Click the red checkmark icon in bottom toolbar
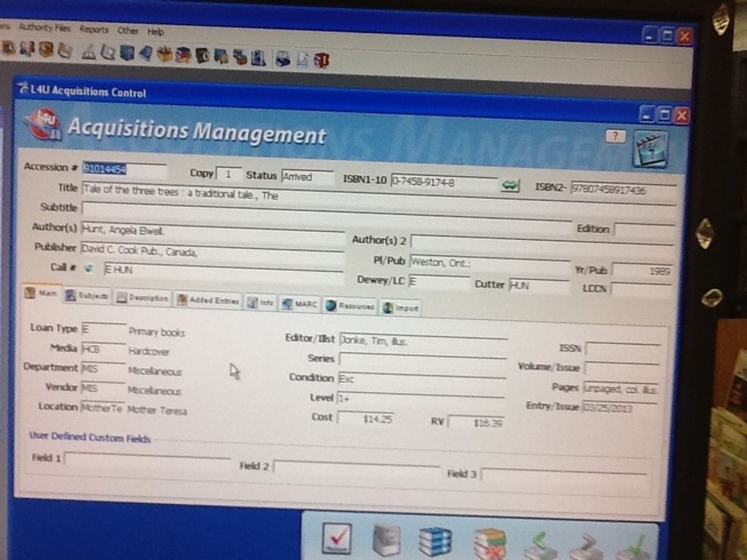The image size is (747, 560). (x=336, y=540)
